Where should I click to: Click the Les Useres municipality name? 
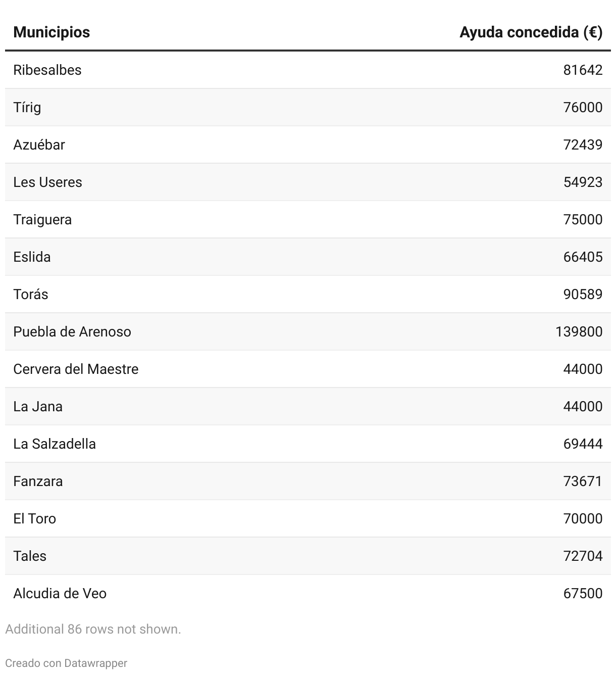(x=47, y=182)
